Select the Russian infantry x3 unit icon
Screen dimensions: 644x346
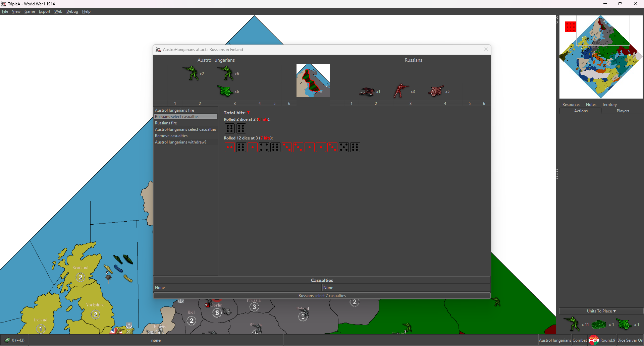pyautogui.click(x=401, y=91)
